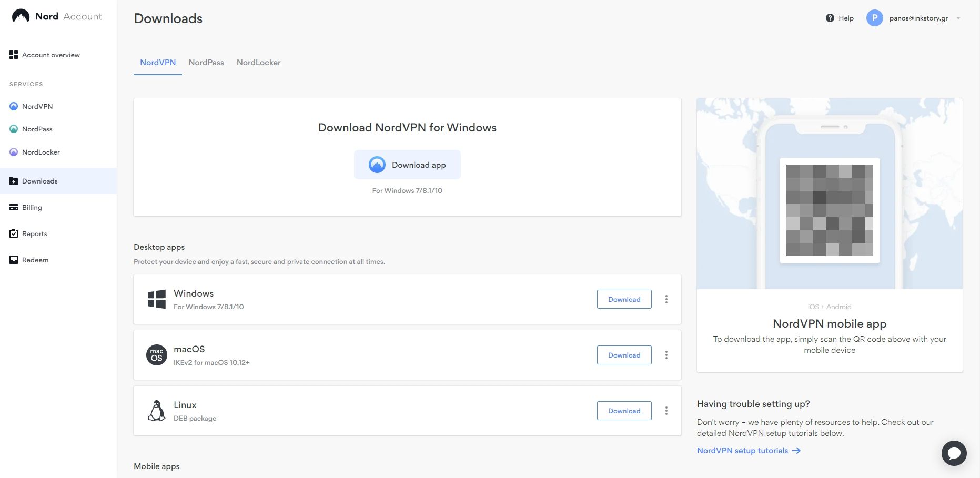Screen dimensions: 980x478
Task: Switch to the NordPass tab
Action: [x=206, y=63]
